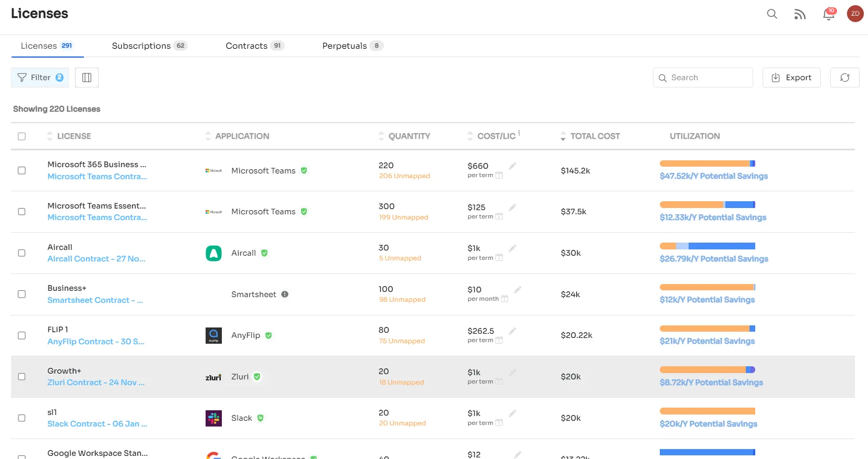Select Microsoft 365 Business row checkbox
This screenshot has height=459, width=868.
(x=22, y=171)
